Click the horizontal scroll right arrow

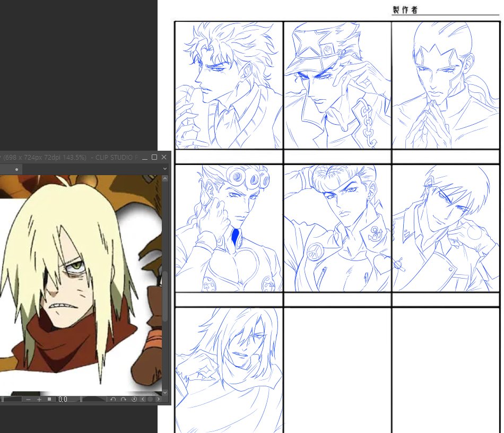point(158,399)
